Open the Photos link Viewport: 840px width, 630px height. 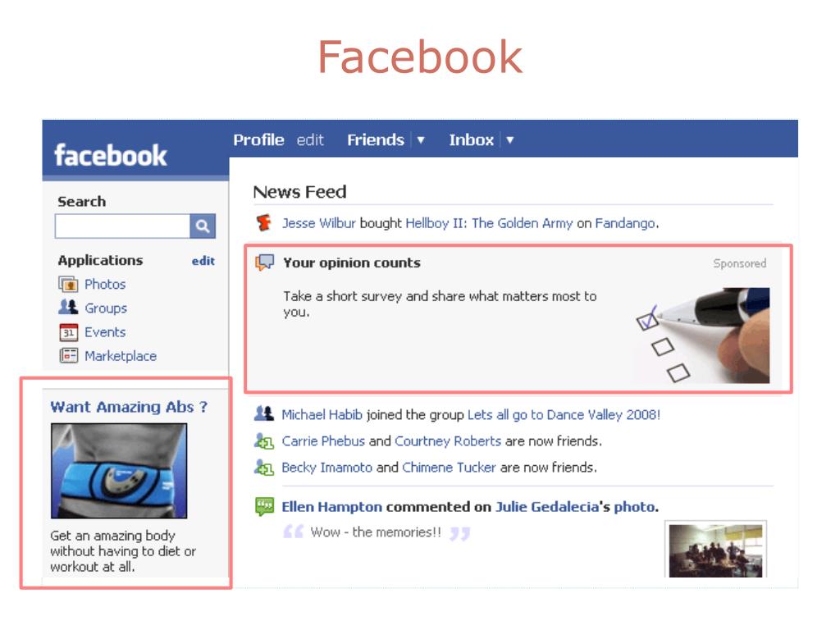click(x=105, y=284)
